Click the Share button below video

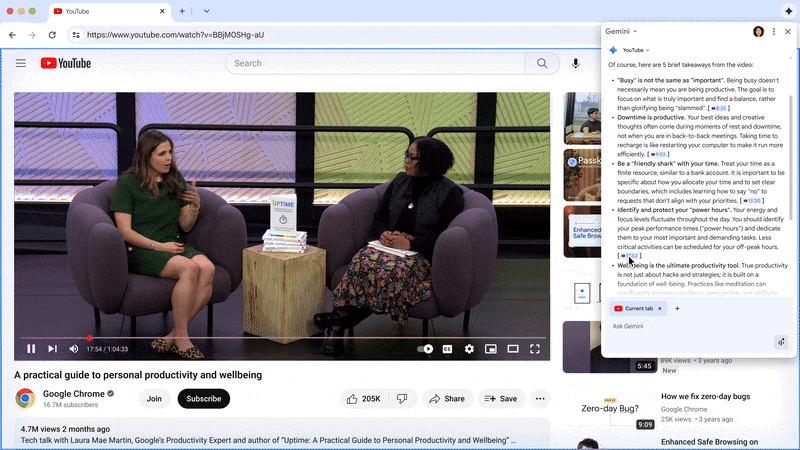coord(447,398)
